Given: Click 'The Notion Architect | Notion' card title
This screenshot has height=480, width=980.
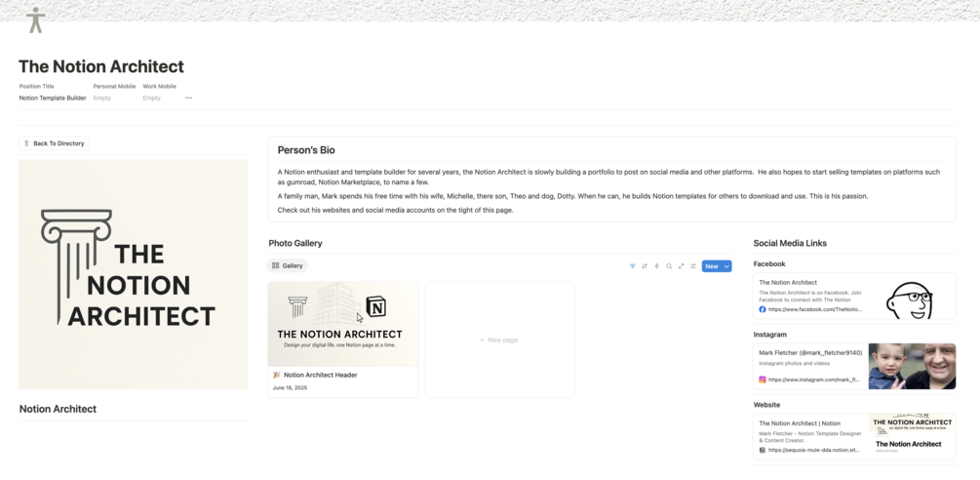Looking at the screenshot, I should point(800,423).
